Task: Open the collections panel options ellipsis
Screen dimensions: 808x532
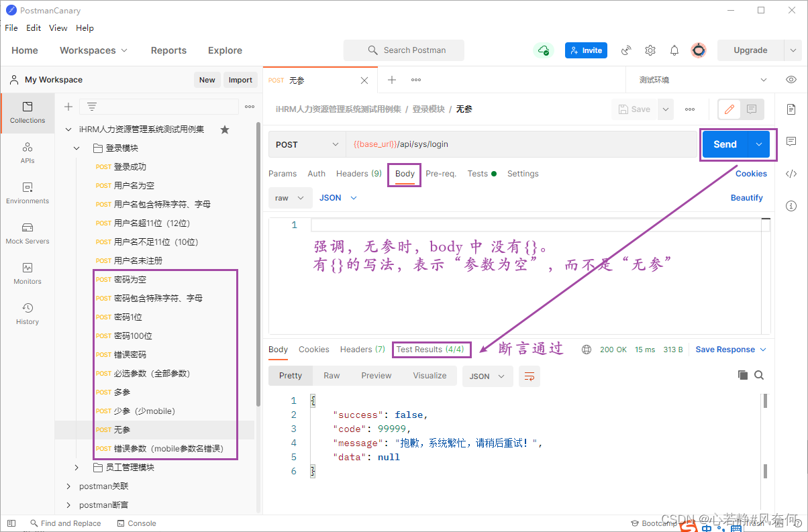Action: (x=250, y=107)
